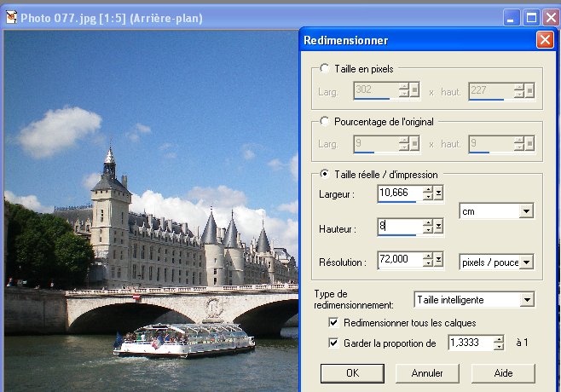Viewport: 561px width, 392px height.
Task: Close the Photo 077.jpg image window
Action: 552,18
